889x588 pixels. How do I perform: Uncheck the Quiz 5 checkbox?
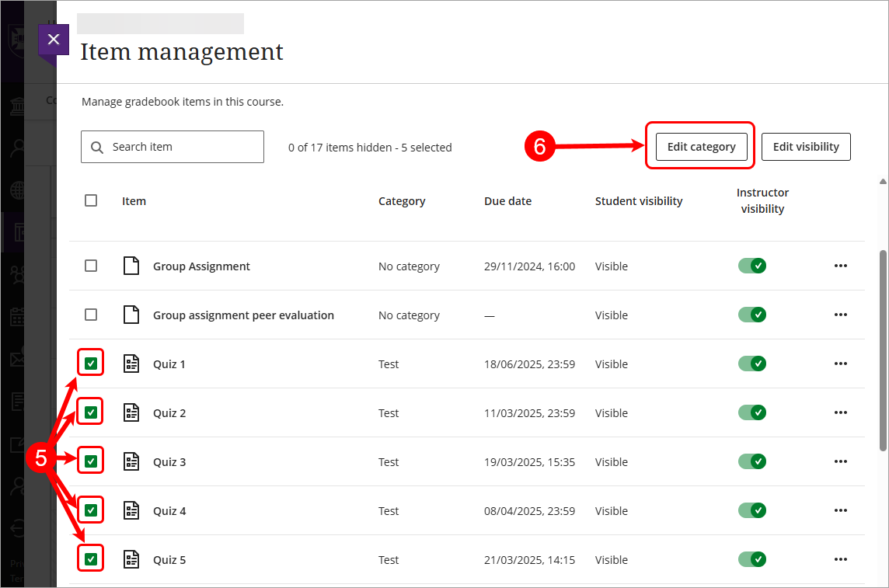click(x=91, y=560)
